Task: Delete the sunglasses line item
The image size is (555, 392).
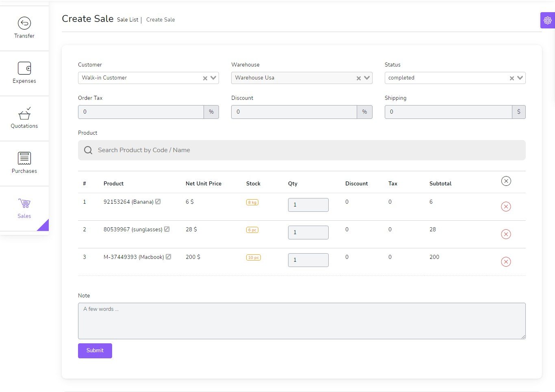Action: pos(506,234)
